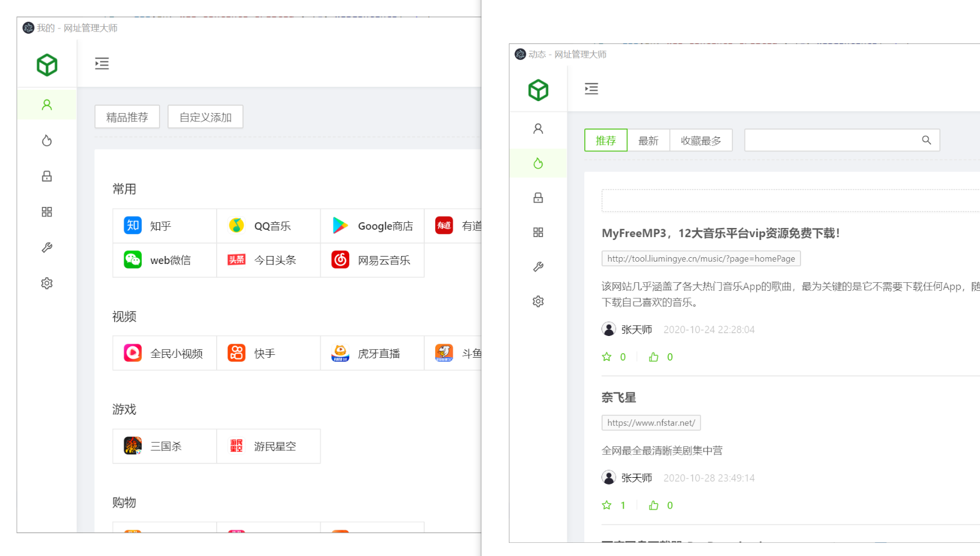The height and width of the screenshot is (556, 980).
Task: Open the gear settings icon in 动态 window sidebar
Action: 538,302
